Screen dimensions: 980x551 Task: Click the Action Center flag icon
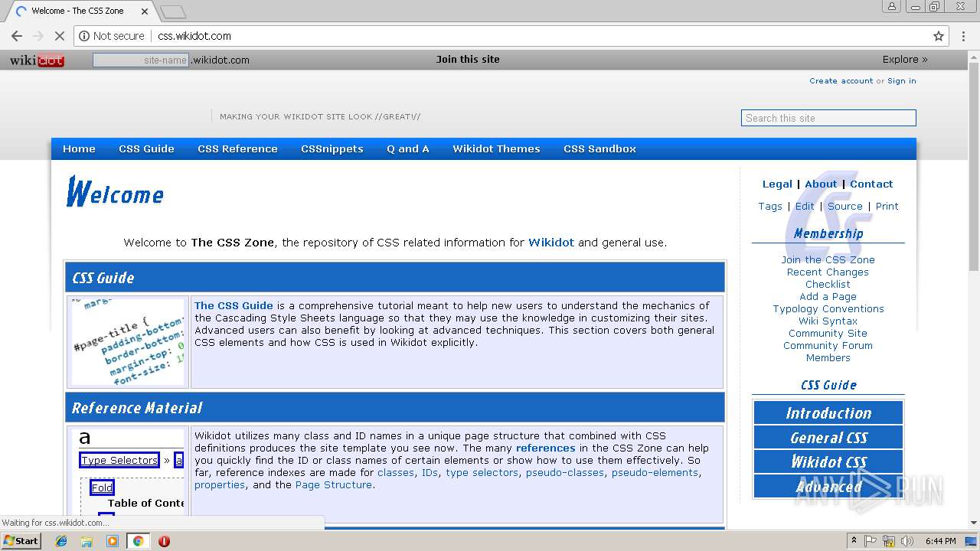871,541
